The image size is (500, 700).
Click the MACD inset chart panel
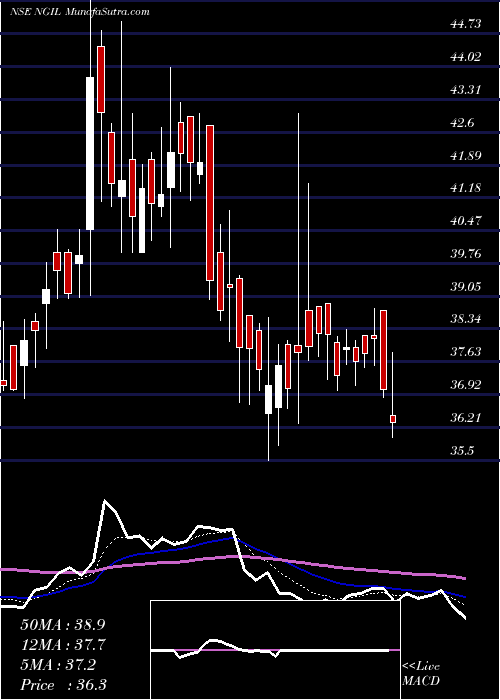[x=275, y=650]
